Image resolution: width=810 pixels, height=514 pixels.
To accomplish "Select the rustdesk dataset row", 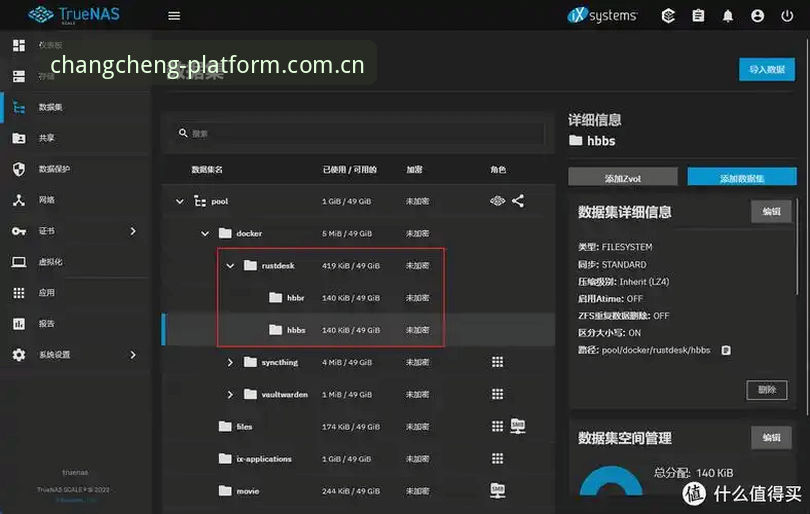I will tap(359, 266).
